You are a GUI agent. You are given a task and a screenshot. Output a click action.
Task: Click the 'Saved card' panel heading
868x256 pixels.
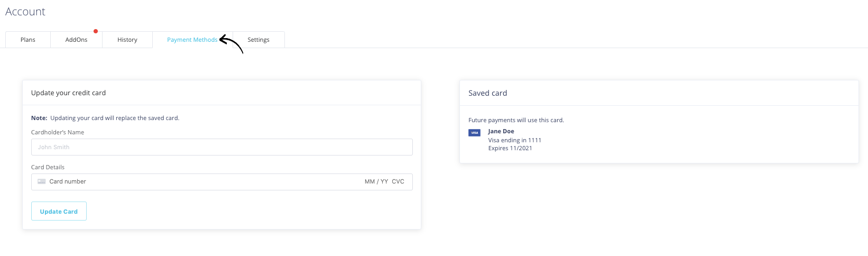[x=488, y=93]
